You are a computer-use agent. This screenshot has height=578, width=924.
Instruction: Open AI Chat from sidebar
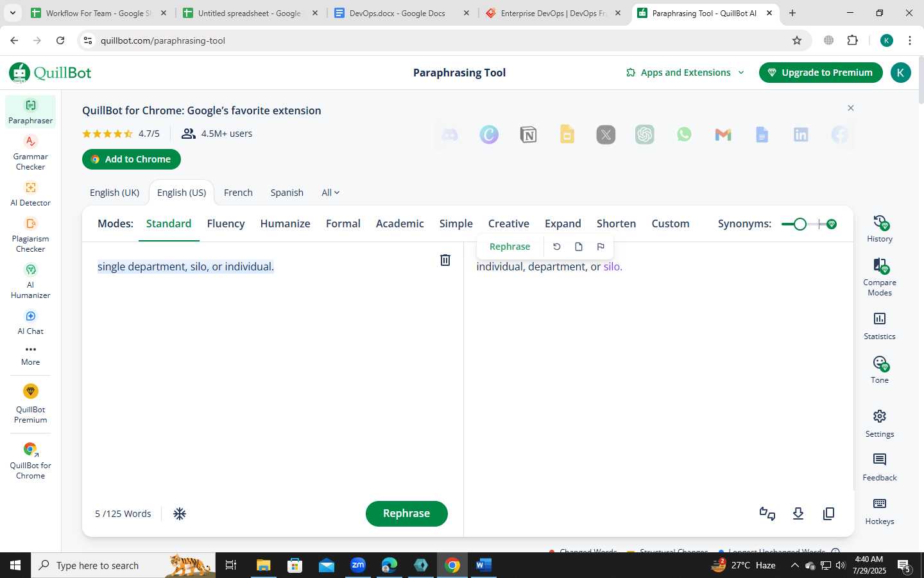pyautogui.click(x=30, y=322)
